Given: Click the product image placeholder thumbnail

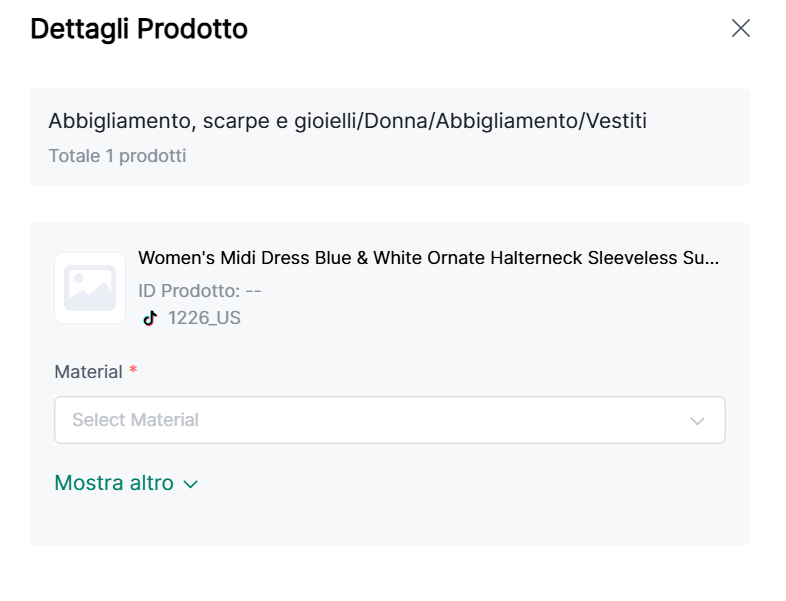Looking at the screenshot, I should pos(90,288).
